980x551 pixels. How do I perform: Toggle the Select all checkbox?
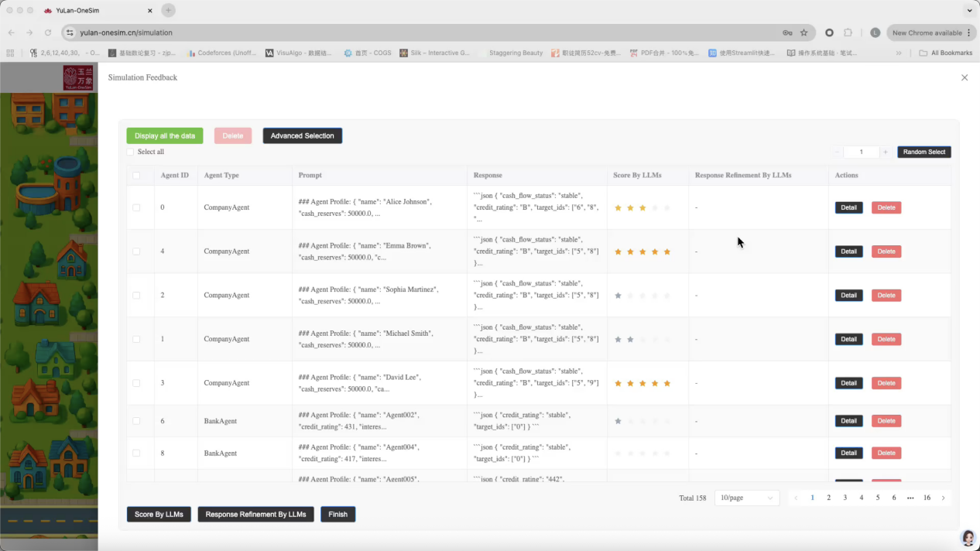130,152
